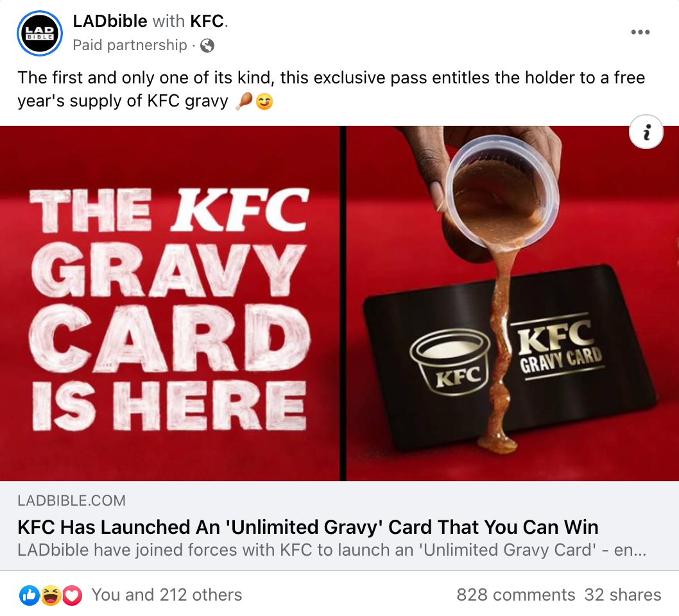Viewport: 679px width, 616px height.
Task: Click the article description snippet text
Action: pos(332,550)
